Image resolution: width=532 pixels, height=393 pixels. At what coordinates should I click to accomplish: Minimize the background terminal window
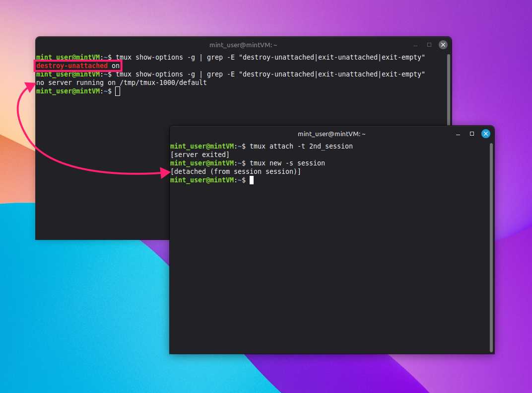point(415,45)
